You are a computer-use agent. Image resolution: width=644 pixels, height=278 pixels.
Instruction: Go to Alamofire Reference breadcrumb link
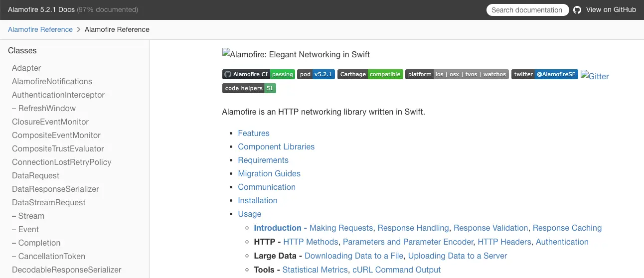[x=40, y=29]
